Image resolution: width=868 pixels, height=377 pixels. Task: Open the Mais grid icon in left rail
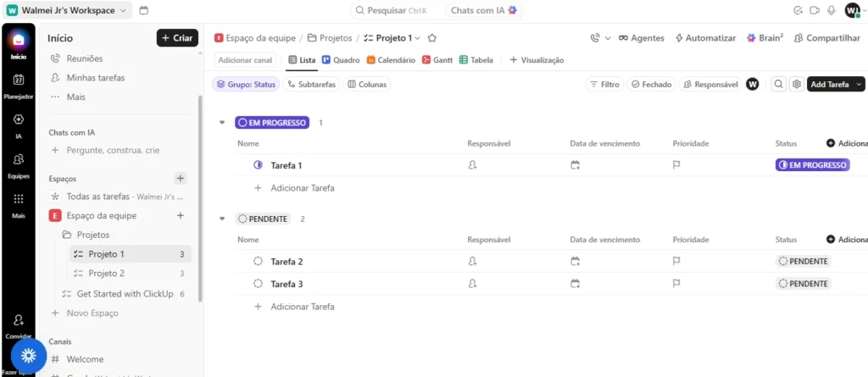click(19, 199)
